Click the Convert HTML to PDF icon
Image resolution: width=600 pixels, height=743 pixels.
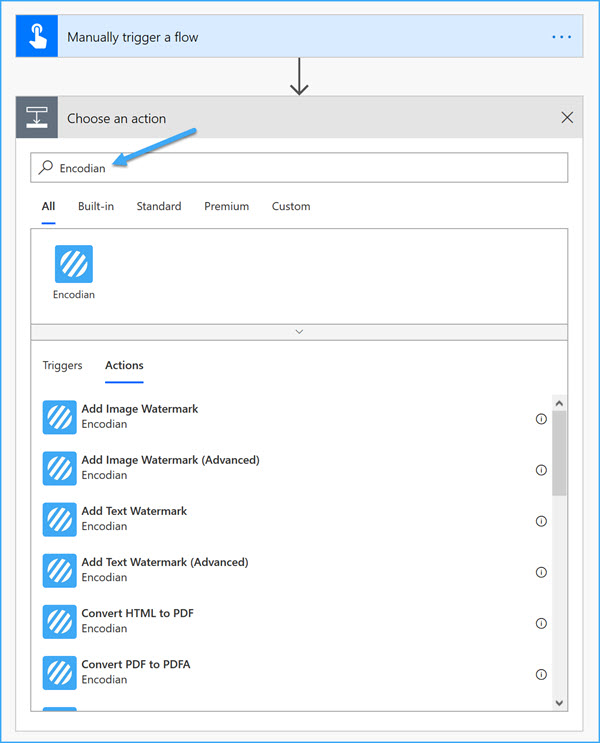coord(59,622)
